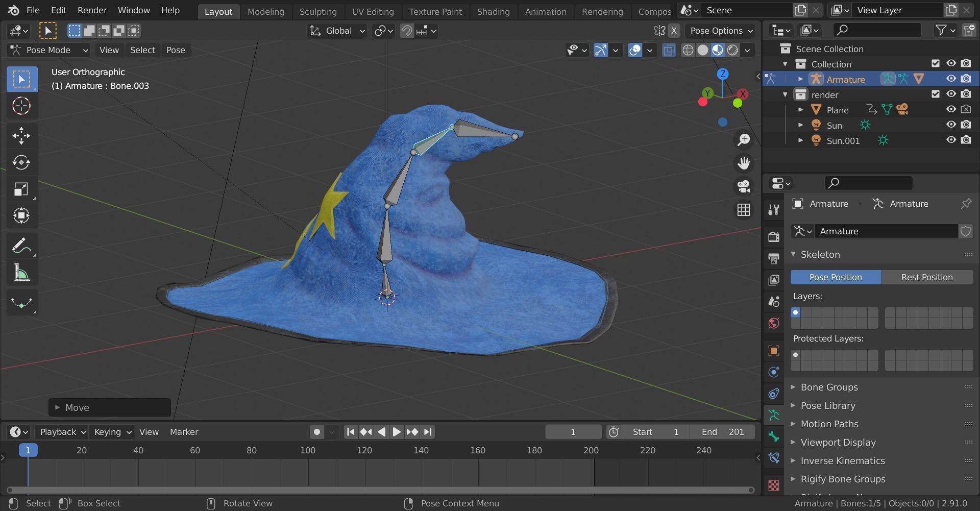Open Marker menu in timeline
This screenshot has height=511, width=980.
click(x=184, y=432)
